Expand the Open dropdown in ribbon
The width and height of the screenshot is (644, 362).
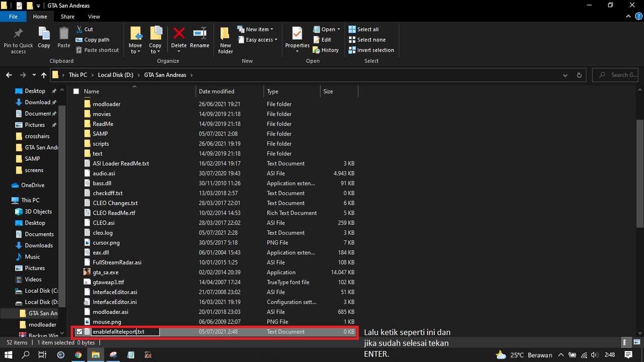pos(338,29)
